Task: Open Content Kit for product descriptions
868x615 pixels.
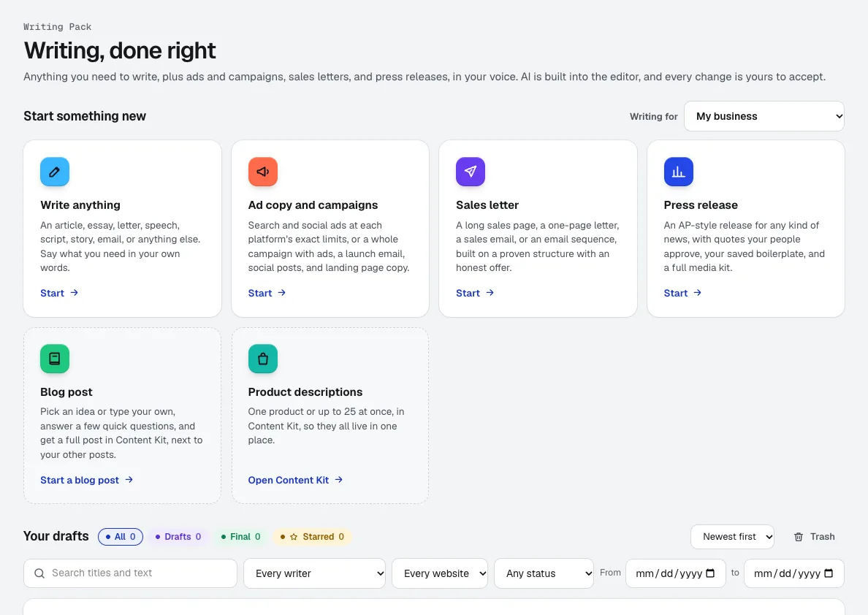Action: click(296, 480)
